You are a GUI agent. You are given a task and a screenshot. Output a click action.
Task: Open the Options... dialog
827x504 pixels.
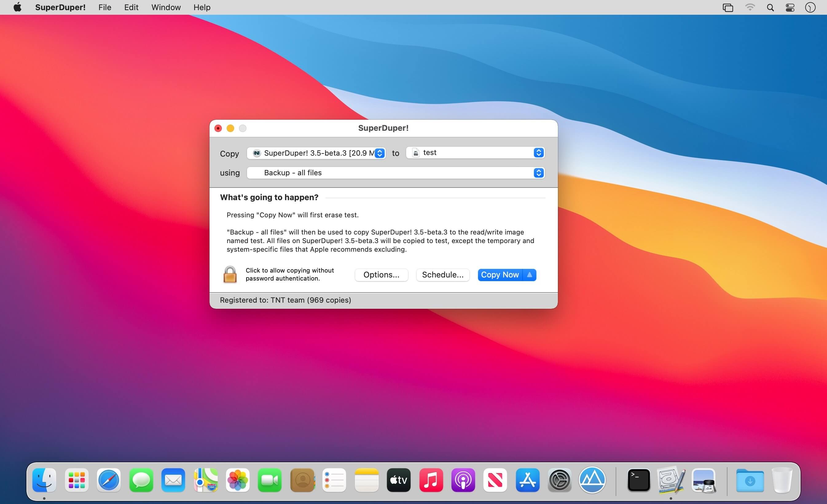381,275
